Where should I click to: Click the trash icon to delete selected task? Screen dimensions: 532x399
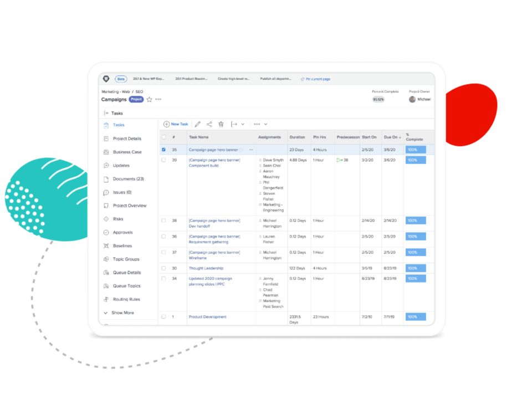coord(222,124)
